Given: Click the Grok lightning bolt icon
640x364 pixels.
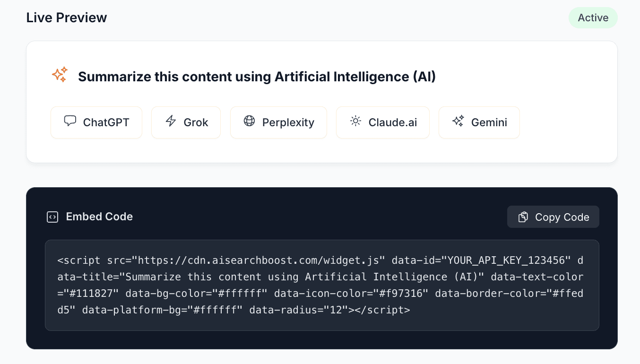Looking at the screenshot, I should 171,121.
